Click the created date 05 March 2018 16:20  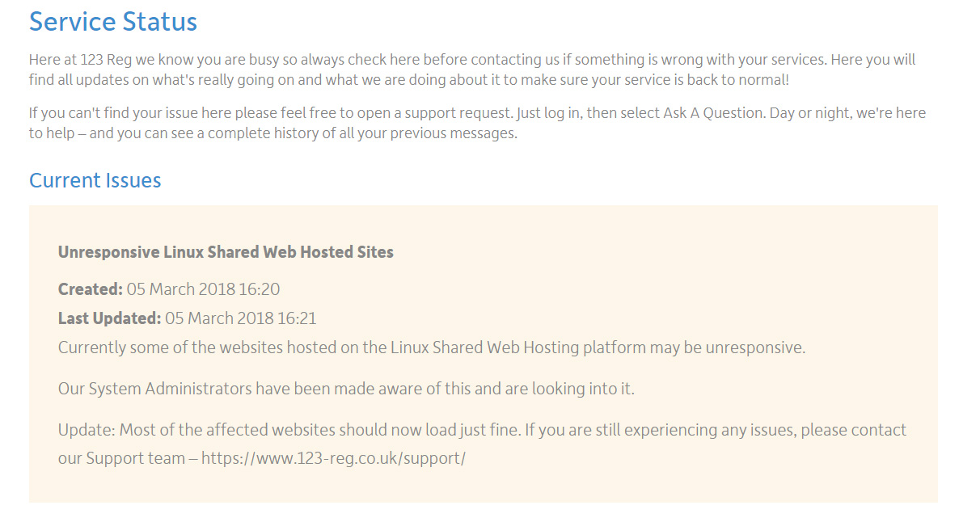point(203,289)
